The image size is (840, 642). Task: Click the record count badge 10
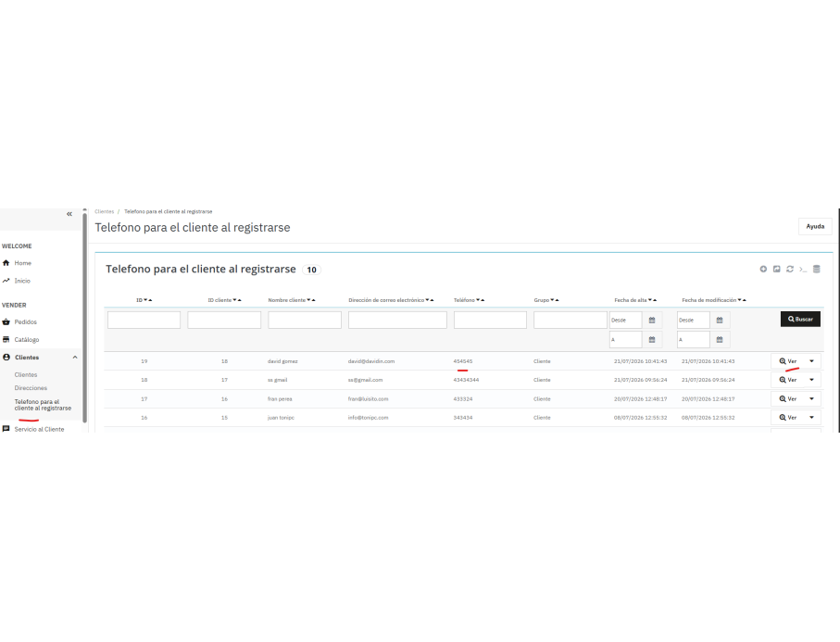pyautogui.click(x=311, y=270)
